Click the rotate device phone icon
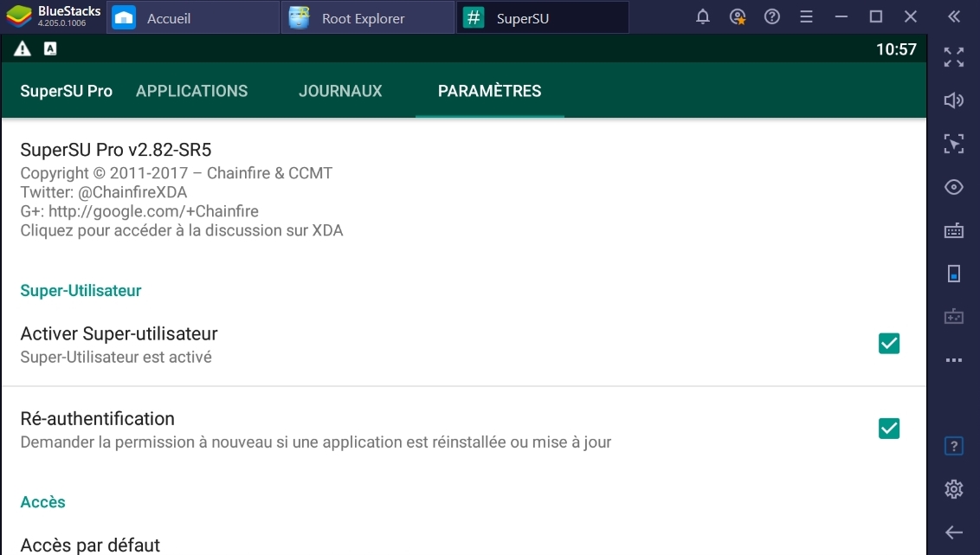 (954, 274)
